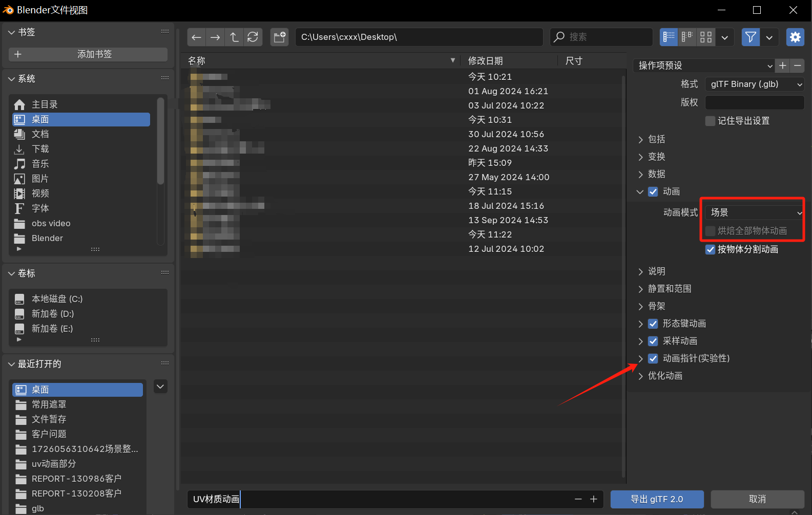Click 添加书签 button
The image size is (812, 515).
(88, 54)
